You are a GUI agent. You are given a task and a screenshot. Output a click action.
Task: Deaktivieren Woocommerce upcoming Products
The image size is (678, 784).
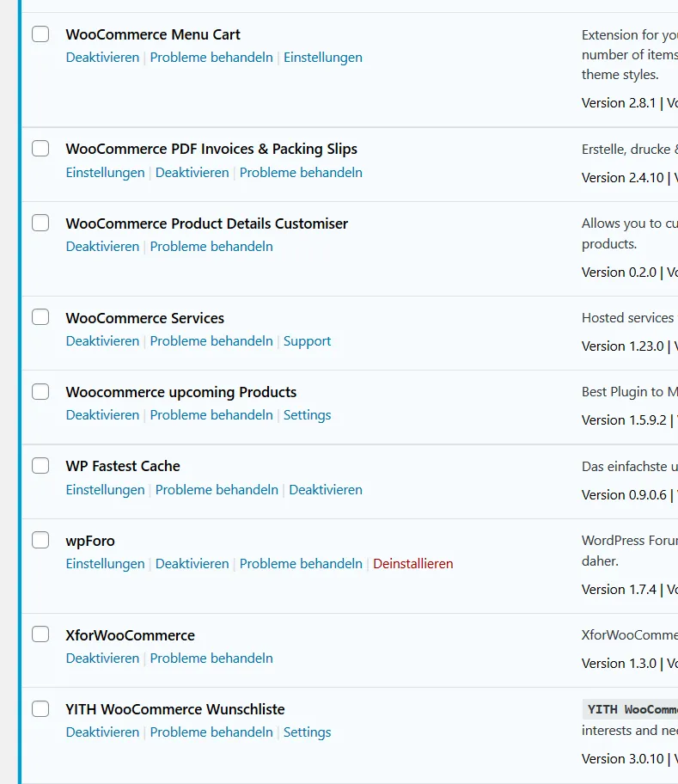pyautogui.click(x=102, y=415)
